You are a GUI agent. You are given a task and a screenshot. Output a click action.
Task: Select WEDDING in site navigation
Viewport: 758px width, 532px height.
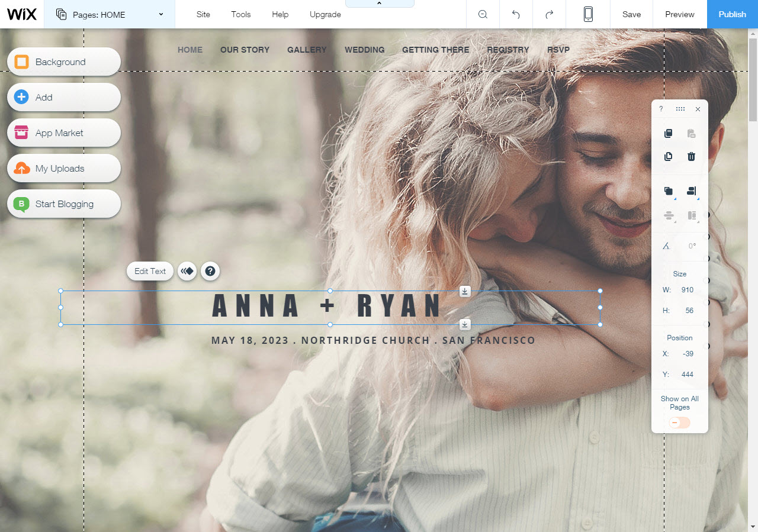(x=364, y=50)
